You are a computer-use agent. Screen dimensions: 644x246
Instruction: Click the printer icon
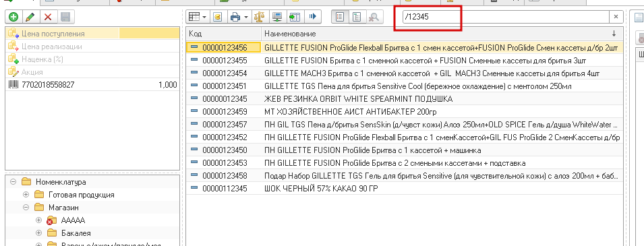[235, 17]
